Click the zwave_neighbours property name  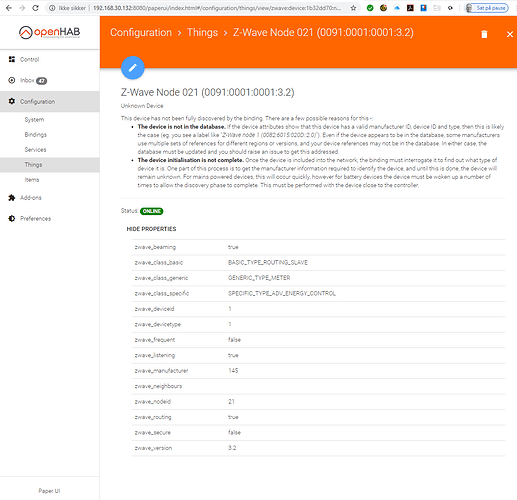tap(158, 386)
